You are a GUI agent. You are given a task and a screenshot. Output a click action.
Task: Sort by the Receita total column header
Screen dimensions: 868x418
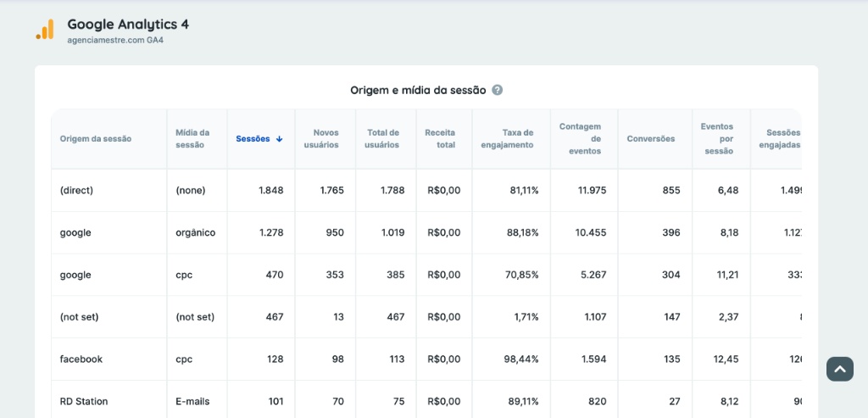point(440,139)
